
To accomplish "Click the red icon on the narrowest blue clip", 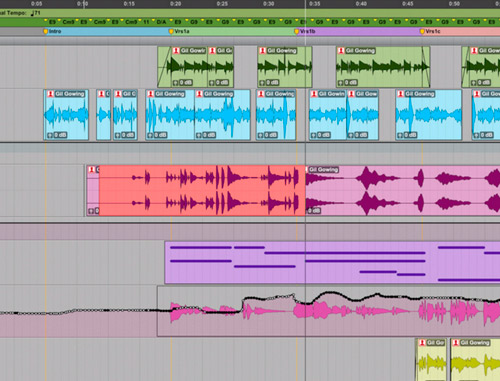I will 101,94.
